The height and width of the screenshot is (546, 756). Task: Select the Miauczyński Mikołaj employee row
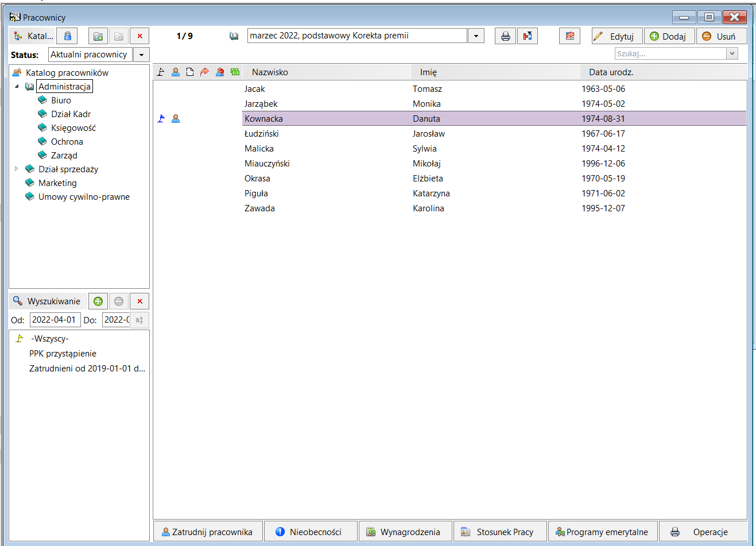click(450, 164)
